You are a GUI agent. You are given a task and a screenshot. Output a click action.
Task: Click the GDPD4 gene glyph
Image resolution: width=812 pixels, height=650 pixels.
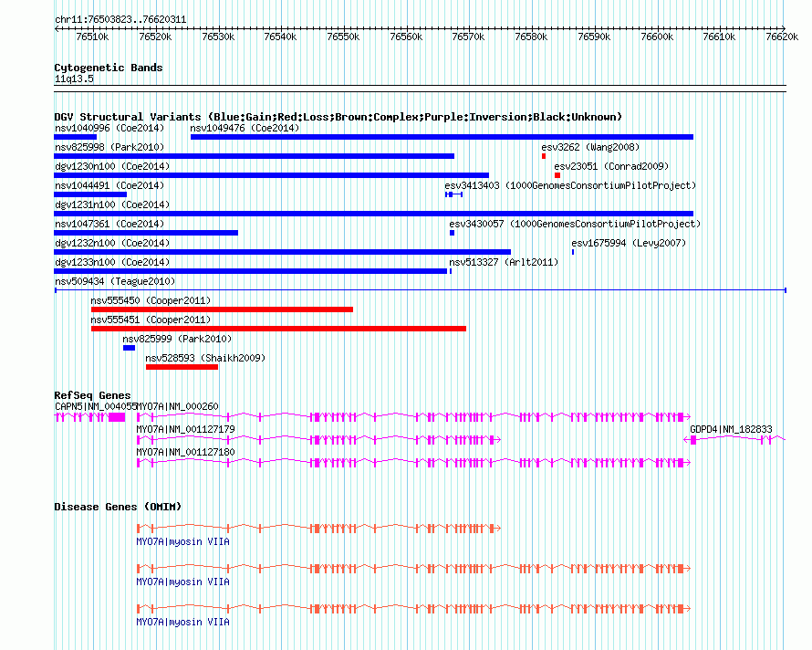[734, 440]
